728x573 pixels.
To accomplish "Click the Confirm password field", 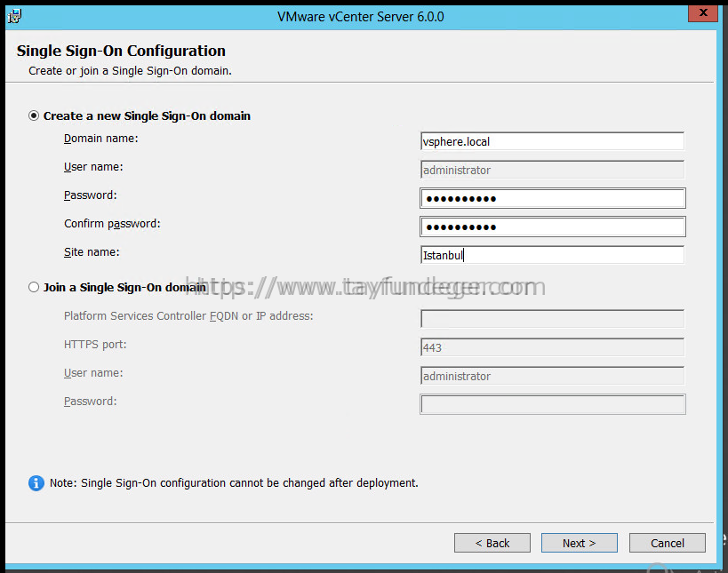I will point(553,227).
